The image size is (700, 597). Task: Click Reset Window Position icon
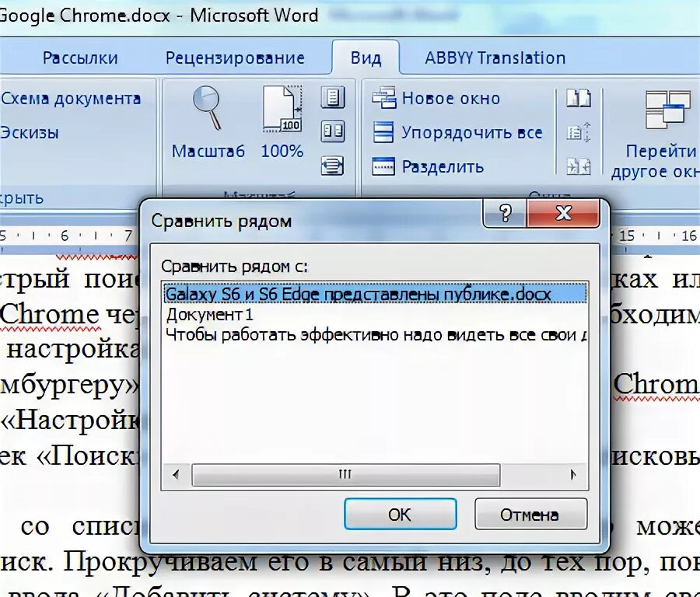click(x=579, y=166)
